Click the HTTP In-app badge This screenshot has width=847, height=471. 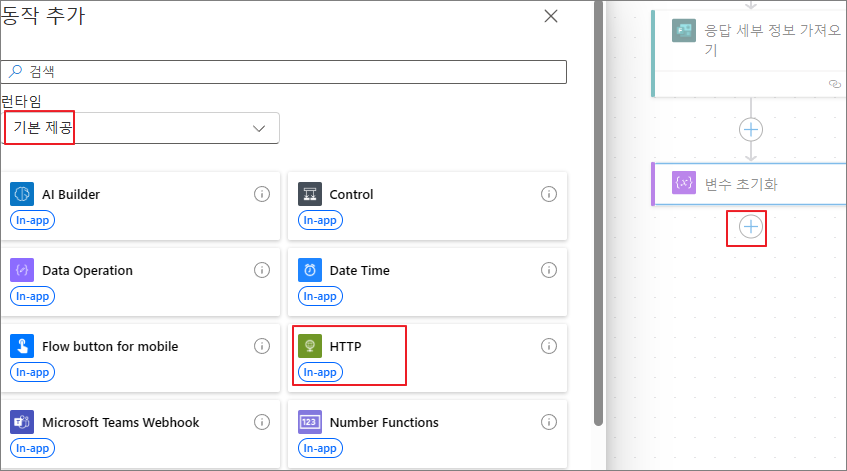tap(320, 372)
